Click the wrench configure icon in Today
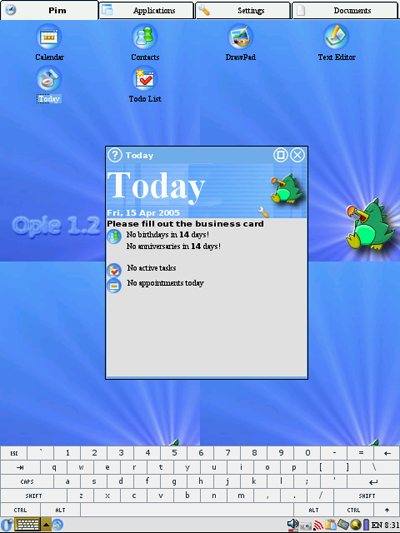Image resolution: width=400 pixels, height=533 pixels. (263, 212)
